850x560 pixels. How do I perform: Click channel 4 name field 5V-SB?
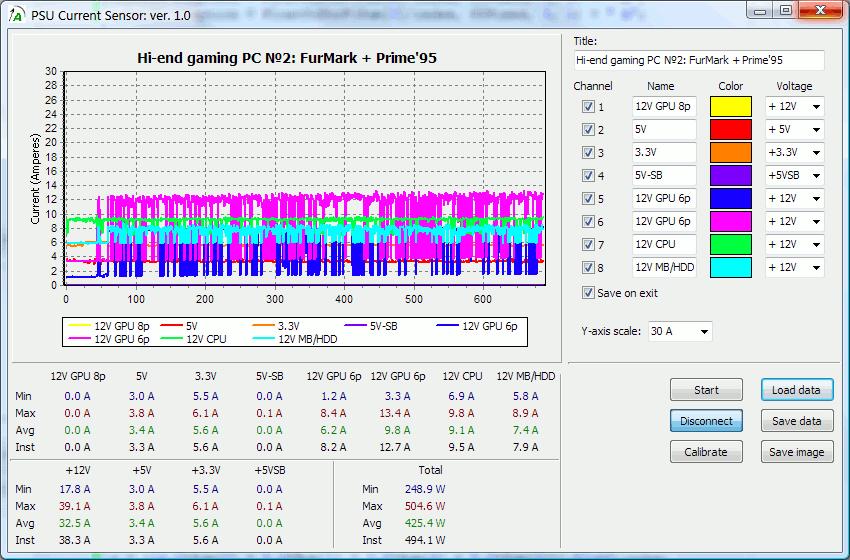coord(664,176)
